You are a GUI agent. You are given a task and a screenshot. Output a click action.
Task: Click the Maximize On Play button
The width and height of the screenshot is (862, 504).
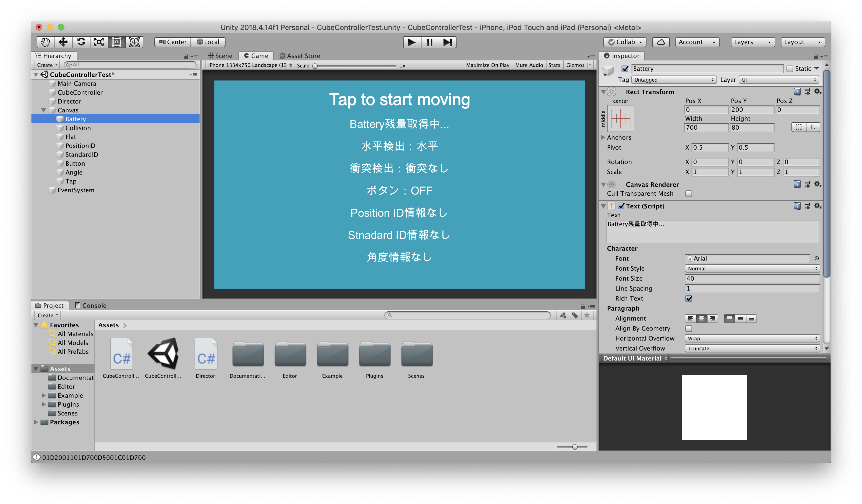click(x=487, y=65)
